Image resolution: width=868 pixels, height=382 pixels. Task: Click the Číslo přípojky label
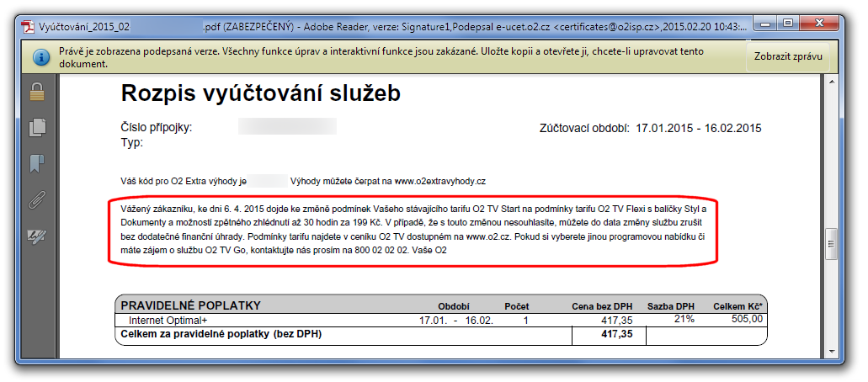pos(157,128)
